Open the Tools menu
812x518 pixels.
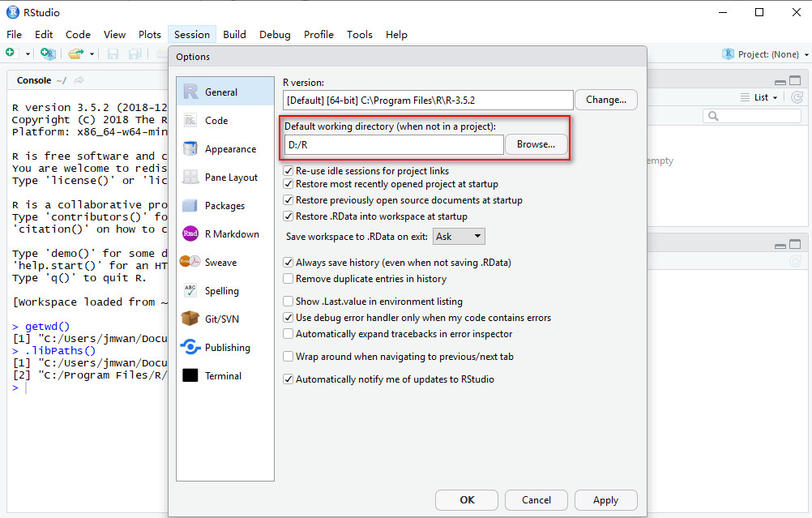(x=359, y=35)
